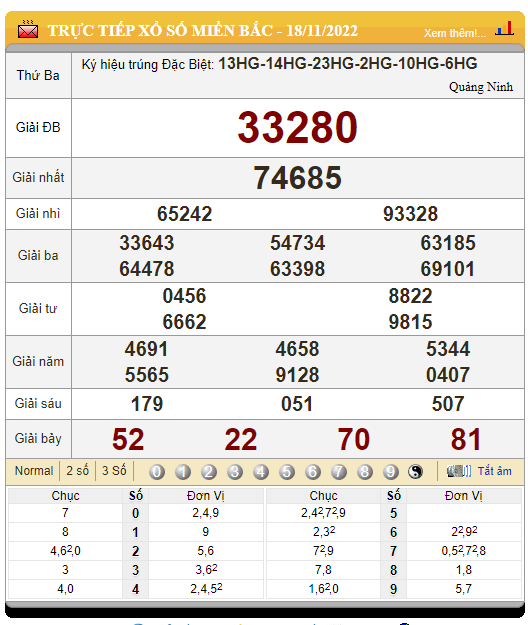Switch to 3 Số view tab
The height and width of the screenshot is (625, 528).
[114, 471]
